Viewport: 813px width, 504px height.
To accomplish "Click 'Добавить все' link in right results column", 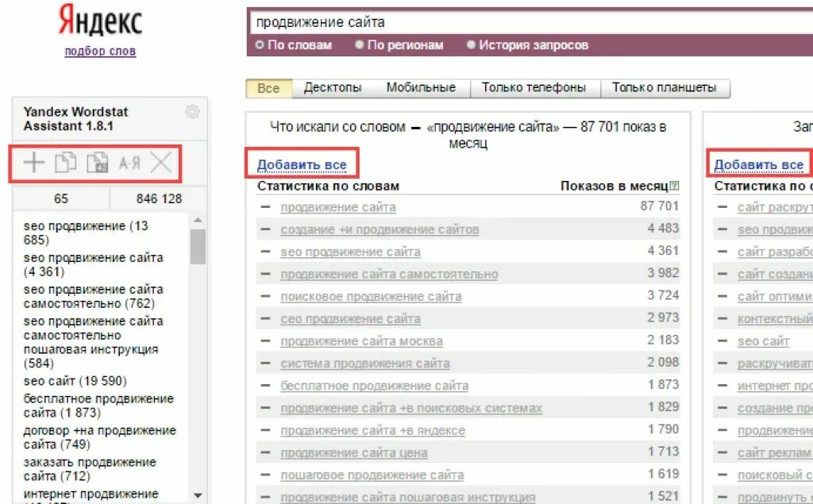I will 758,165.
